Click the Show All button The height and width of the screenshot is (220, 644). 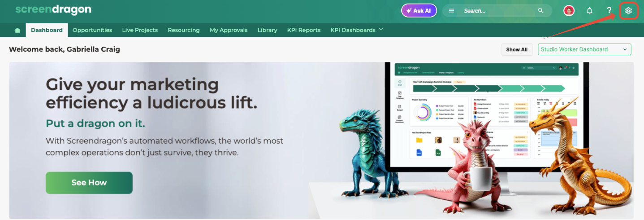coord(517,49)
